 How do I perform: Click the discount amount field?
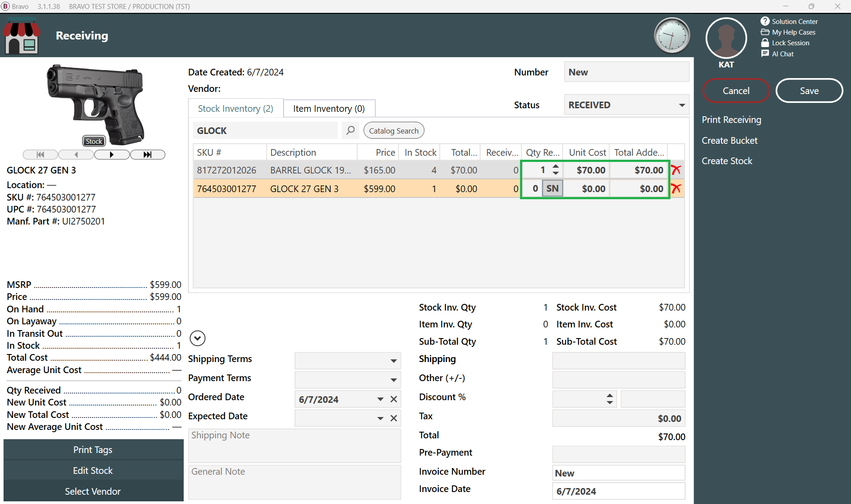pos(653,399)
